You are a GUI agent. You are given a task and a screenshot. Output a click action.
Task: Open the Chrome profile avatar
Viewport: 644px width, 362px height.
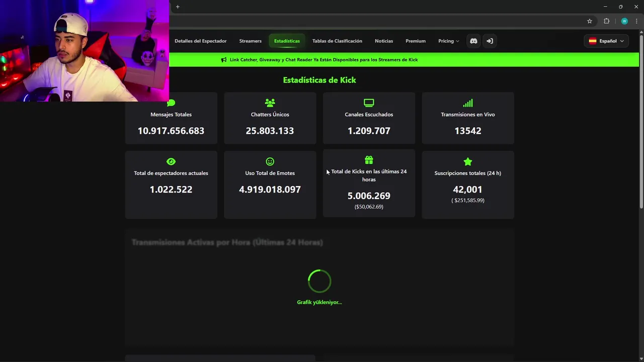click(x=624, y=21)
